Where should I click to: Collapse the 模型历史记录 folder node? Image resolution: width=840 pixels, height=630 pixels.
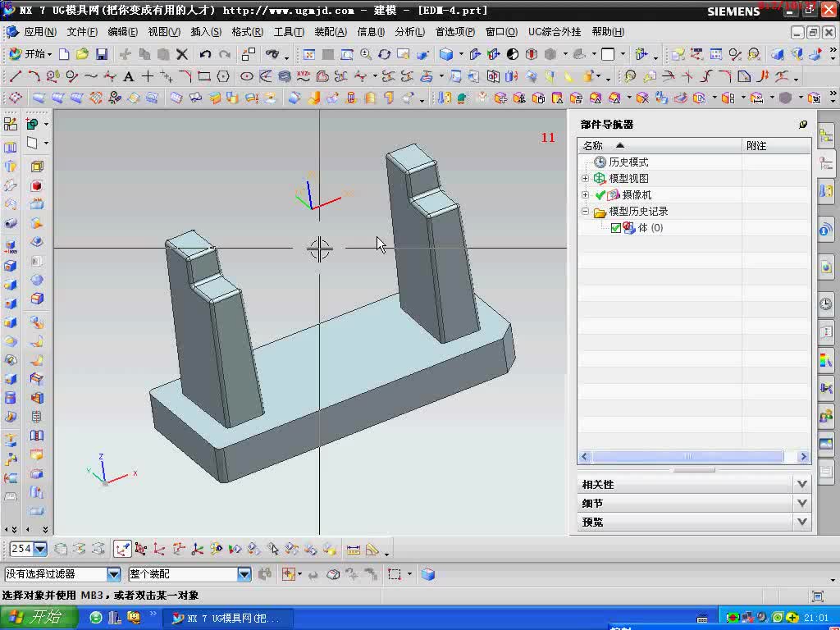click(x=585, y=212)
